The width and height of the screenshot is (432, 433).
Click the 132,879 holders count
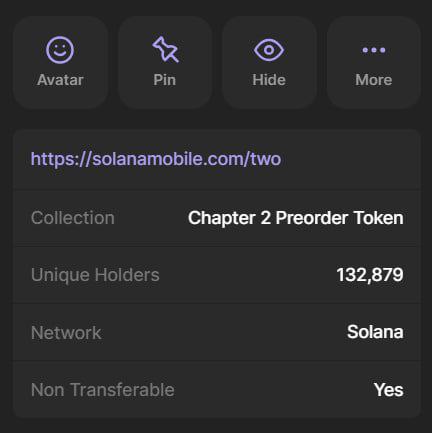[370, 275]
